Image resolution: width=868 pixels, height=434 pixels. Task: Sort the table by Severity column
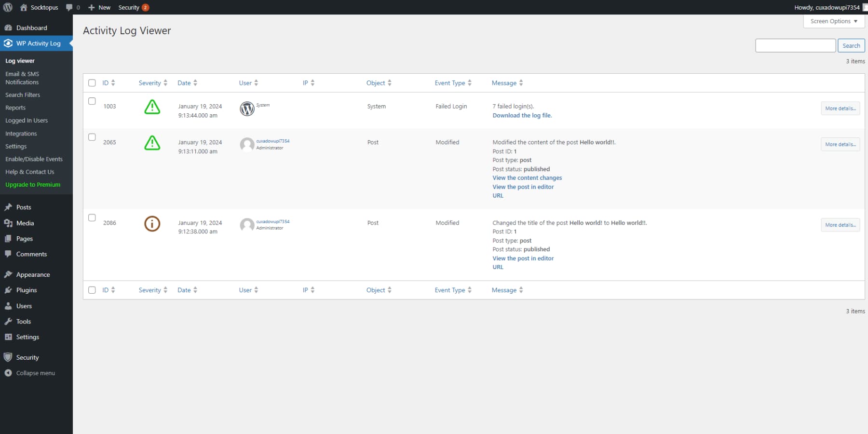pos(150,82)
